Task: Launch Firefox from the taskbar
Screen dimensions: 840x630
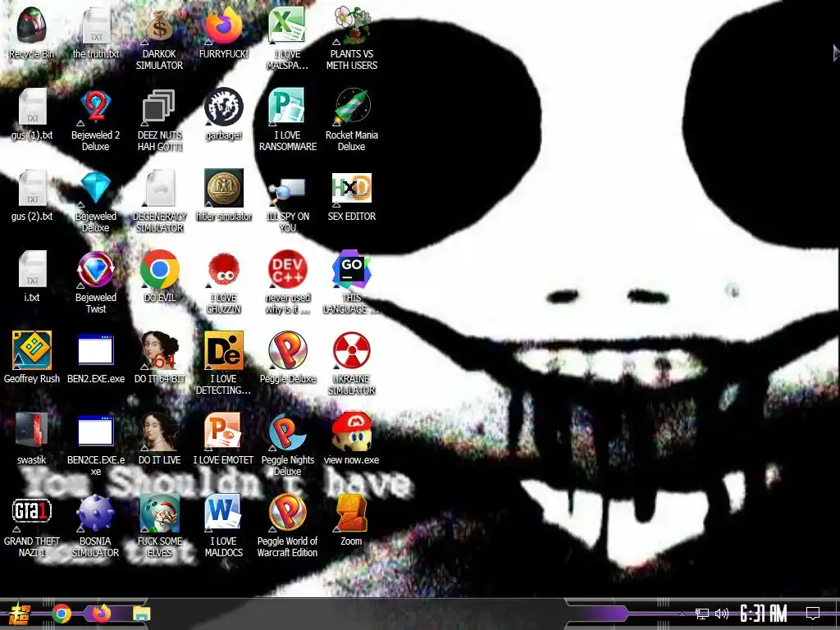Action: (101, 614)
